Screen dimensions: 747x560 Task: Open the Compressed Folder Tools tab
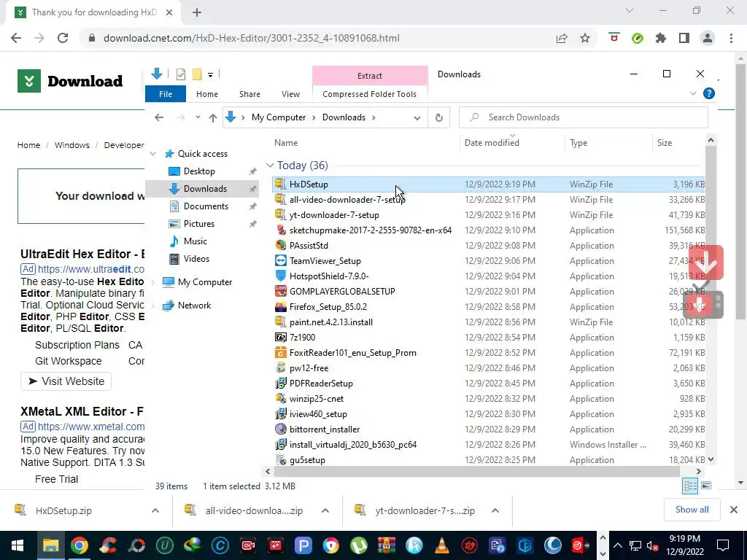pos(369,94)
